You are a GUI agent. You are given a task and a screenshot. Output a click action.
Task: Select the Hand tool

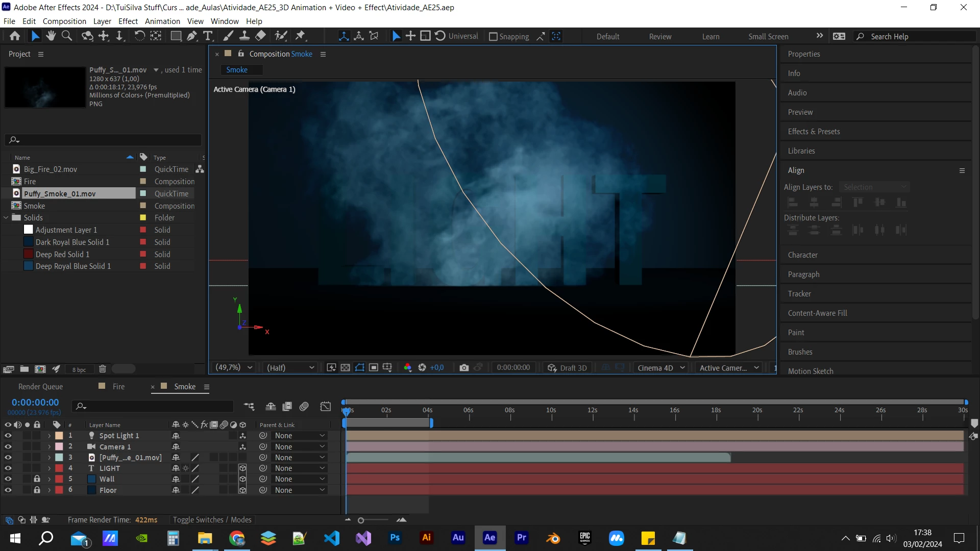click(x=51, y=36)
